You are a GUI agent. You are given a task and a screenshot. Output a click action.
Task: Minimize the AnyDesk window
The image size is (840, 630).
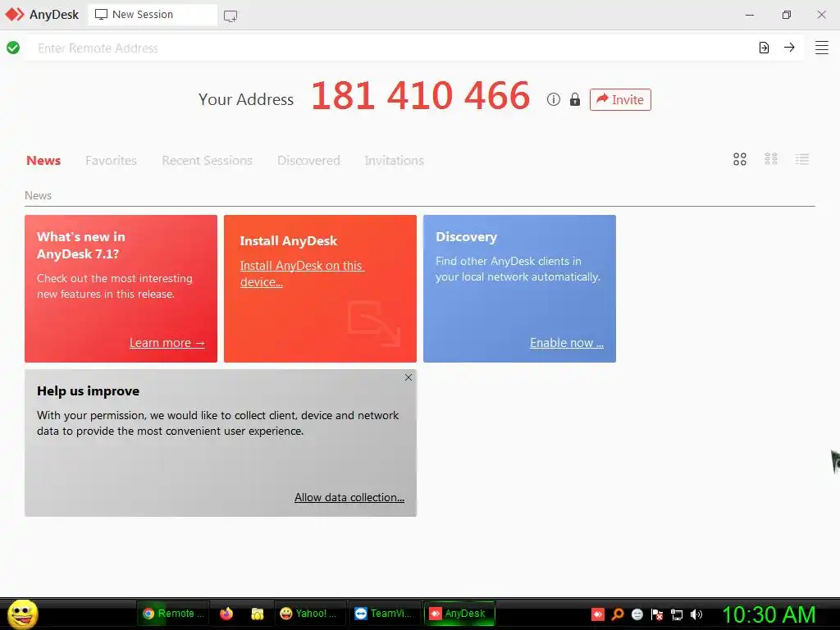(750, 15)
